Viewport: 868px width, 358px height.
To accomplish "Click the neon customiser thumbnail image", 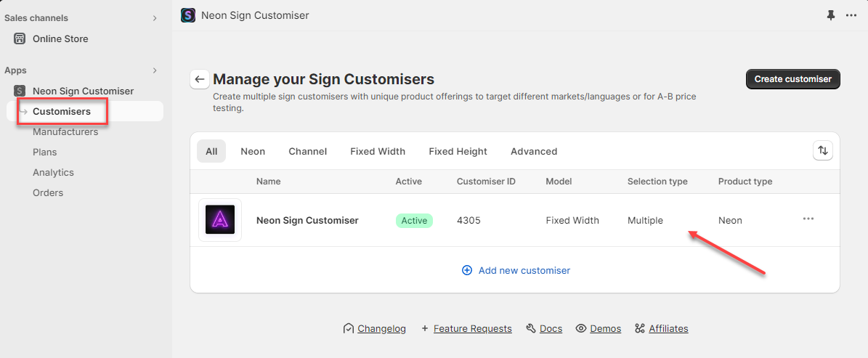I will [x=220, y=220].
